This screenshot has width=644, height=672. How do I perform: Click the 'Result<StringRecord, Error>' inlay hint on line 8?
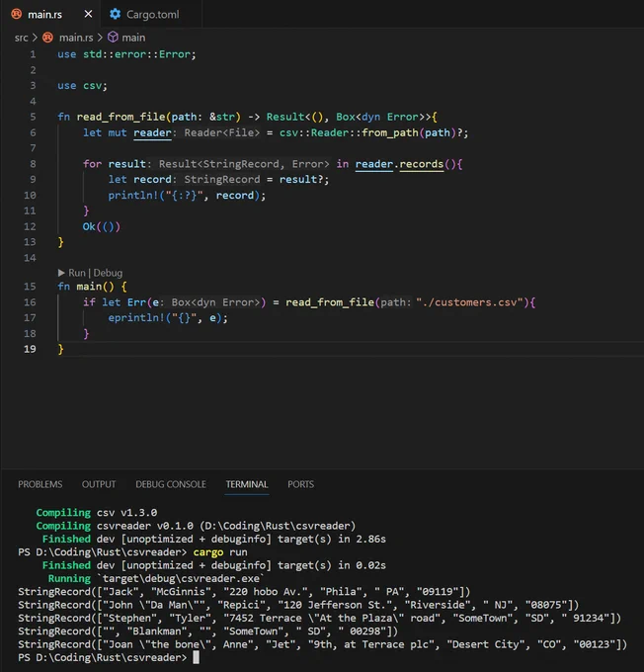click(x=244, y=164)
